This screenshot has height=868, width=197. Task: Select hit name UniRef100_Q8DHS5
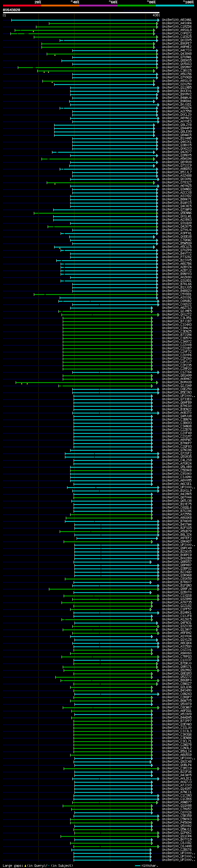(x=176, y=60)
